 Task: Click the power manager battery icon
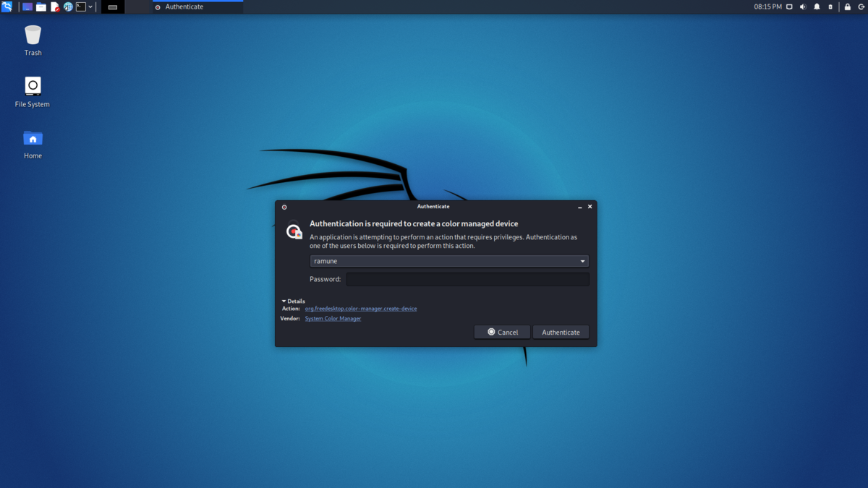[830, 7]
